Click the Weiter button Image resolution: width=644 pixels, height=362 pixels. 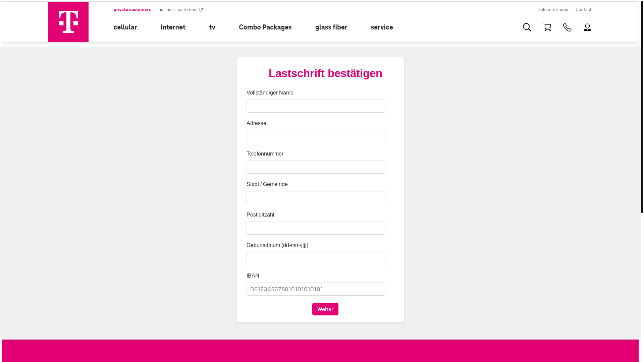tap(325, 309)
